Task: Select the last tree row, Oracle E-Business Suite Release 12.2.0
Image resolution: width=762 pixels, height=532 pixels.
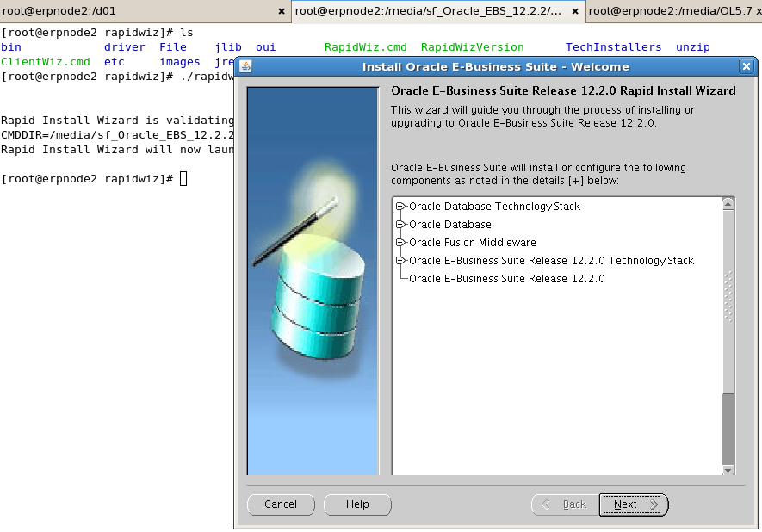Action: [x=506, y=278]
